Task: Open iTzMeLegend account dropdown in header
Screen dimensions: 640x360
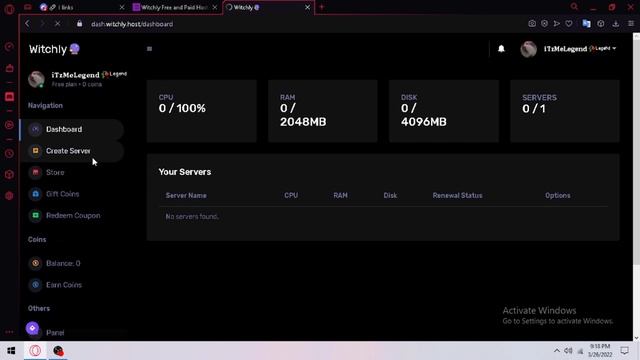Action: pos(569,49)
